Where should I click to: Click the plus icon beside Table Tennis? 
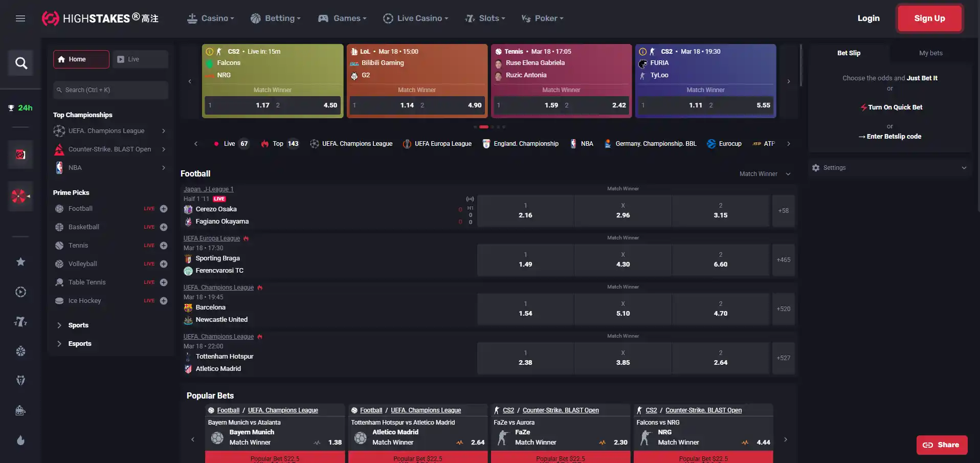point(164,282)
